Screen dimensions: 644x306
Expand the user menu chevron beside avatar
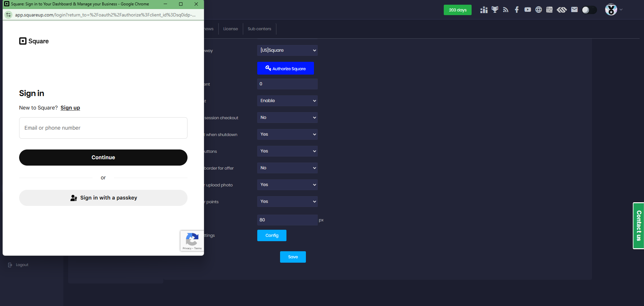(x=621, y=10)
